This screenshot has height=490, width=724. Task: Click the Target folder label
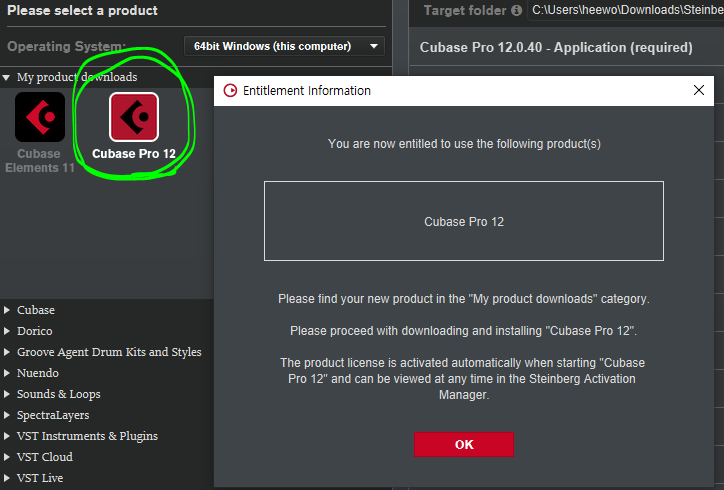click(x=465, y=10)
